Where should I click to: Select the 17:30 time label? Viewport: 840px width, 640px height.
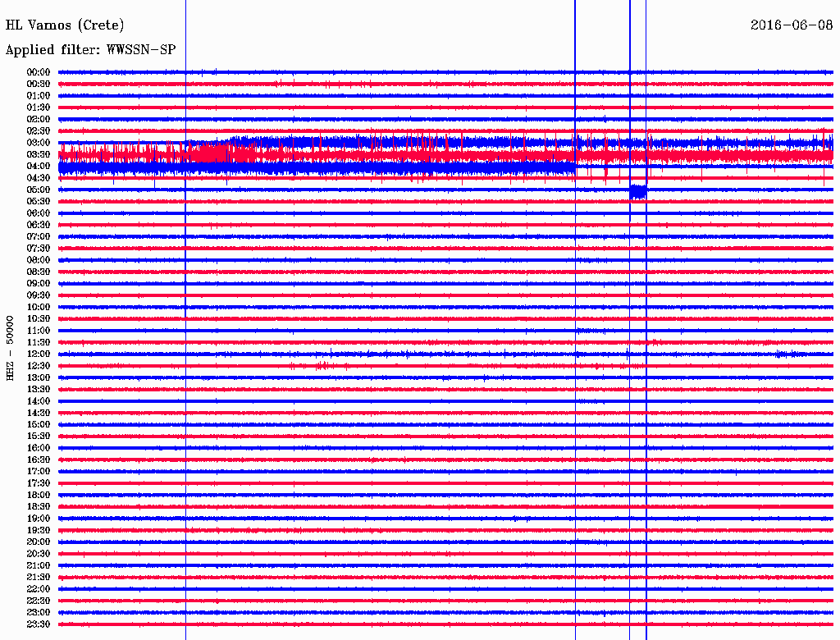[39, 483]
